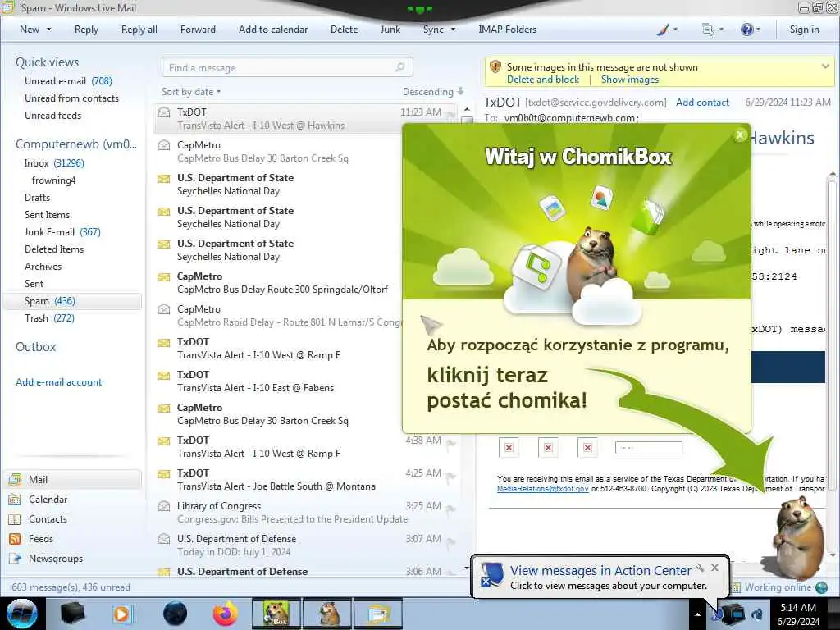The height and width of the screenshot is (630, 840).
Task: Click Add e-mail account link
Action: [x=58, y=382]
